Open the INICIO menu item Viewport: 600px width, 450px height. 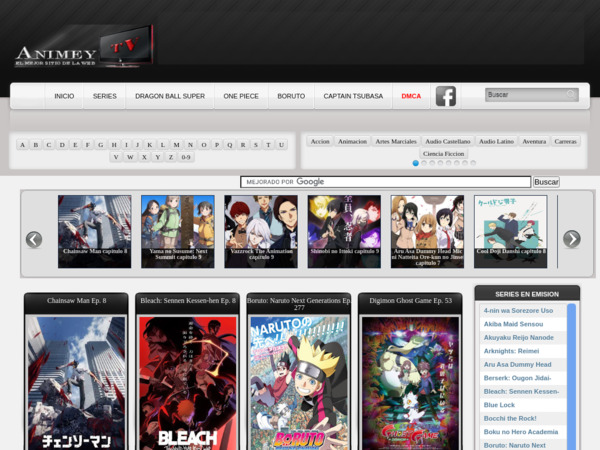click(x=64, y=96)
